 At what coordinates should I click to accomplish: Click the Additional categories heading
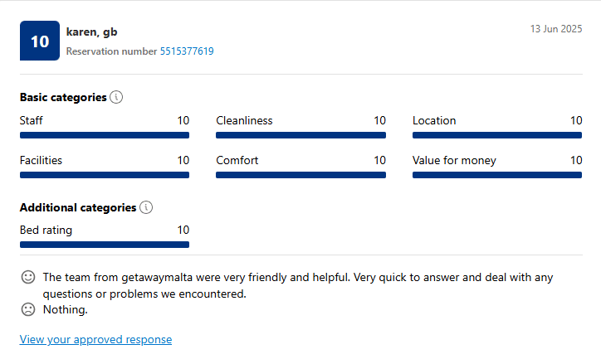(78, 207)
